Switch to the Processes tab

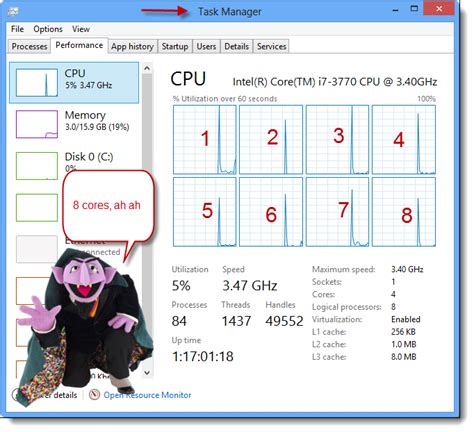(29, 46)
